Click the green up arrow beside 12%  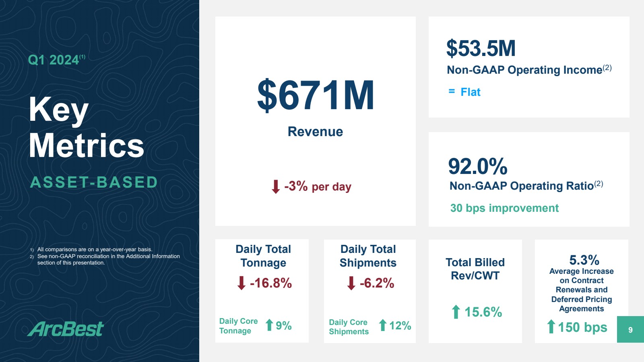[383, 325]
